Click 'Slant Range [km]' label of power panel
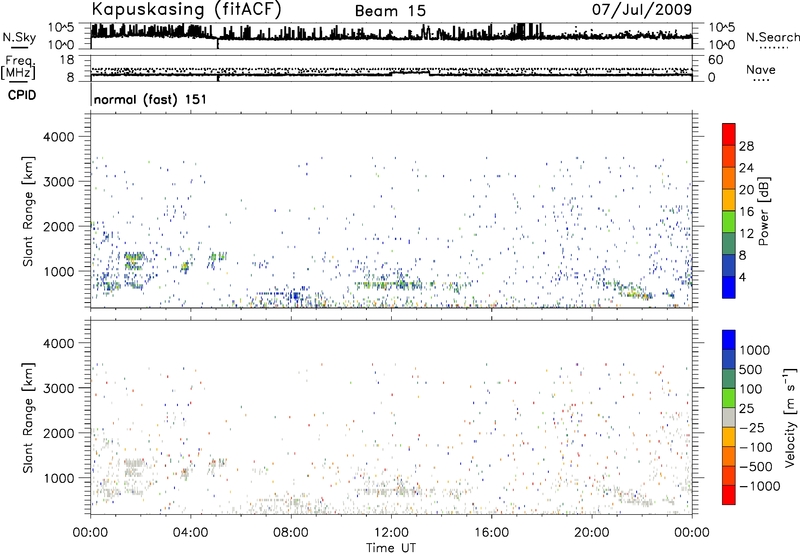Image resolution: width=800 pixels, height=554 pixels. [28, 211]
